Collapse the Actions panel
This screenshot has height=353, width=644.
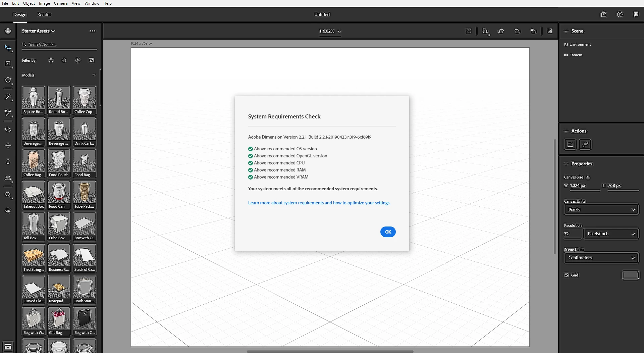coord(566,131)
